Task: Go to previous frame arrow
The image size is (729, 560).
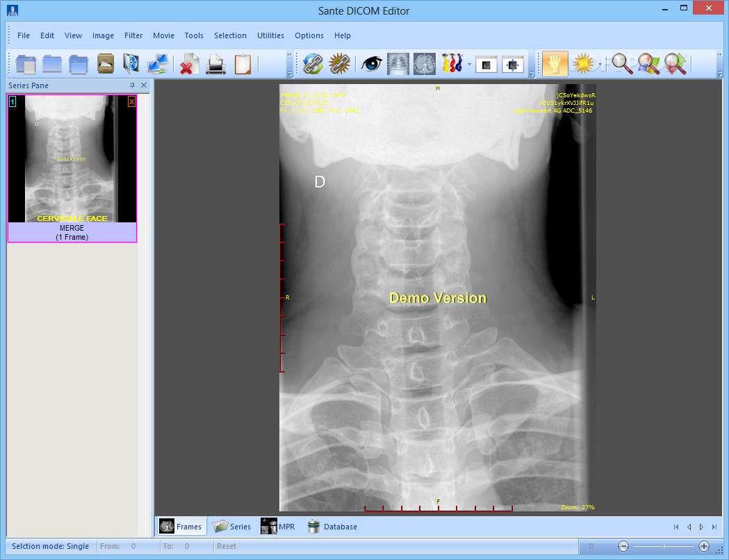Action: point(689,527)
